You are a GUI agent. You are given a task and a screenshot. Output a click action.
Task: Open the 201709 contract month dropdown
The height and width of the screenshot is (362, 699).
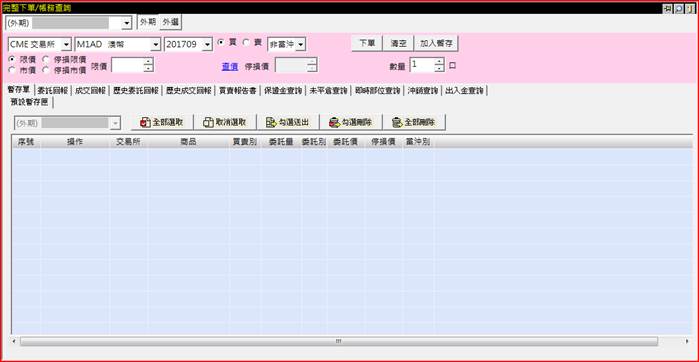click(207, 45)
